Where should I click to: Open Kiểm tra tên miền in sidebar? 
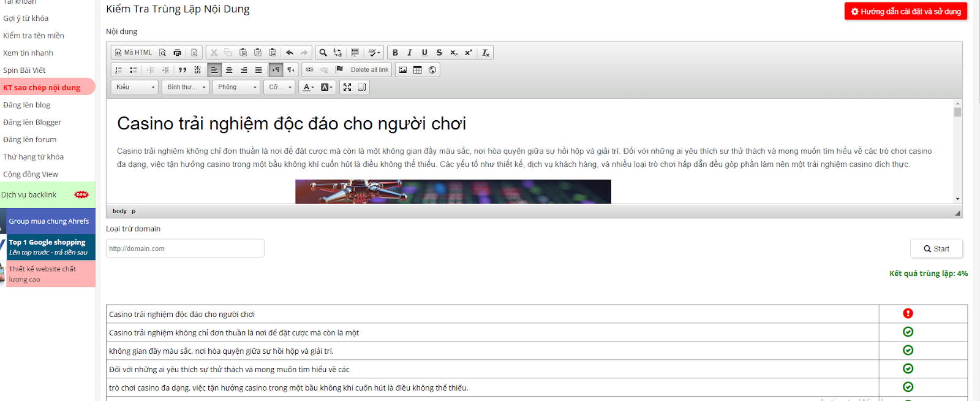[x=34, y=36]
